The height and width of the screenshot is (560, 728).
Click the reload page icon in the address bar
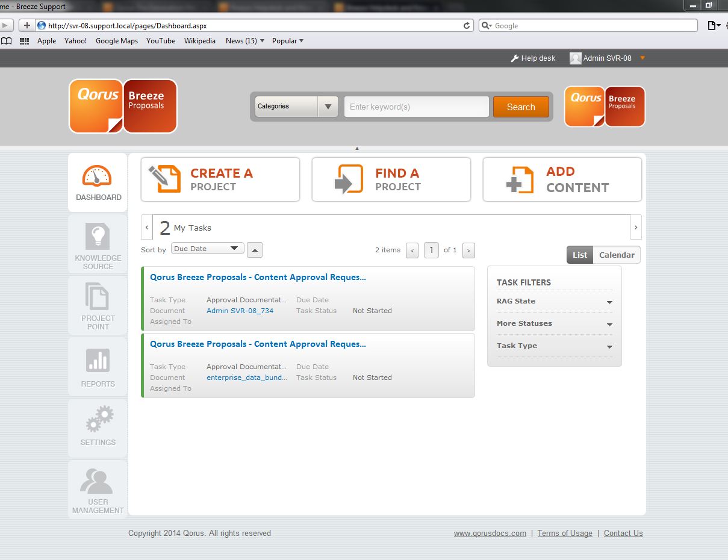pyautogui.click(x=467, y=26)
